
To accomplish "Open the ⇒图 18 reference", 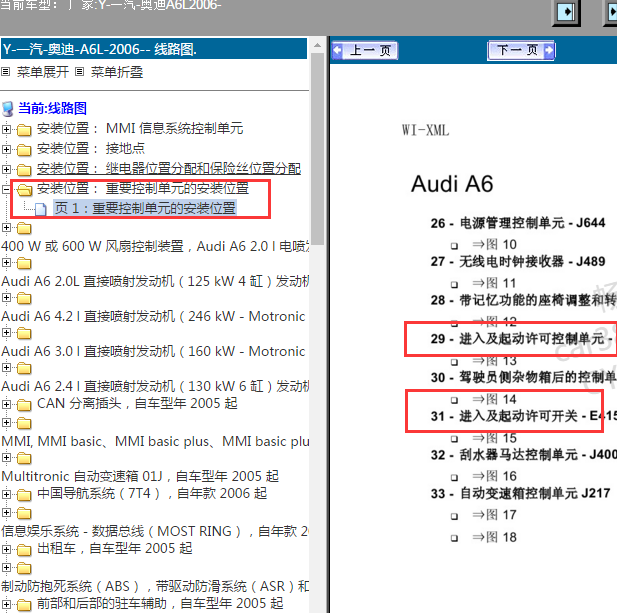I will pos(494,537).
